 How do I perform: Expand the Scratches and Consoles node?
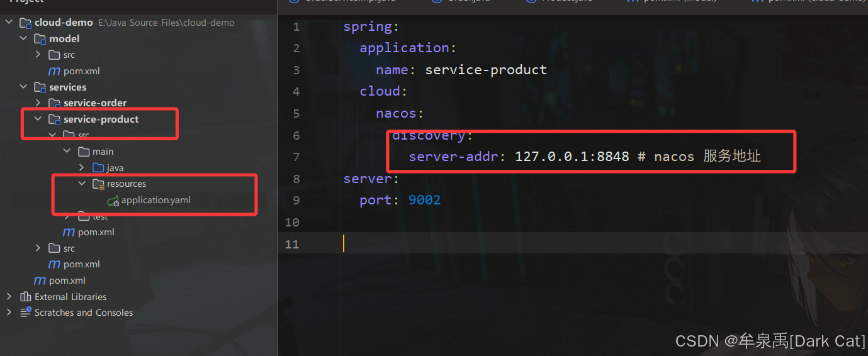(x=9, y=313)
